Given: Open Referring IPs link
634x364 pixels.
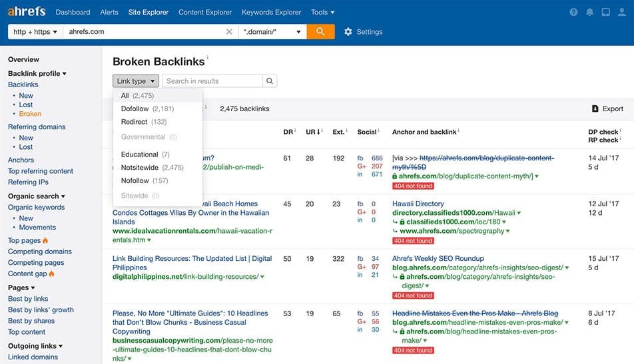Looking at the screenshot, I should point(28,182).
